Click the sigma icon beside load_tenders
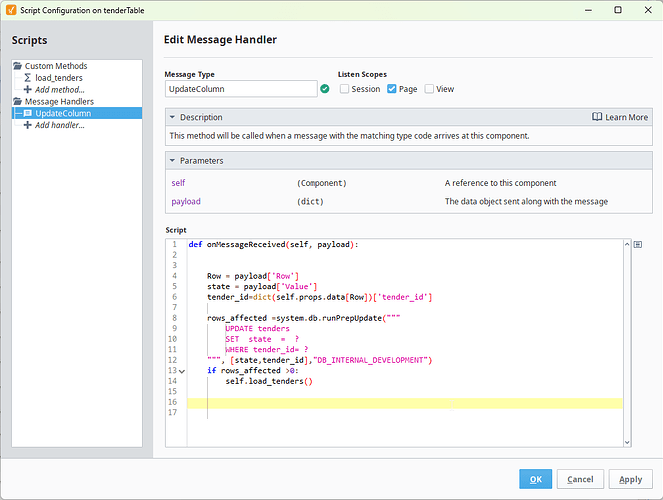663x500 pixels. pyautogui.click(x=27, y=78)
